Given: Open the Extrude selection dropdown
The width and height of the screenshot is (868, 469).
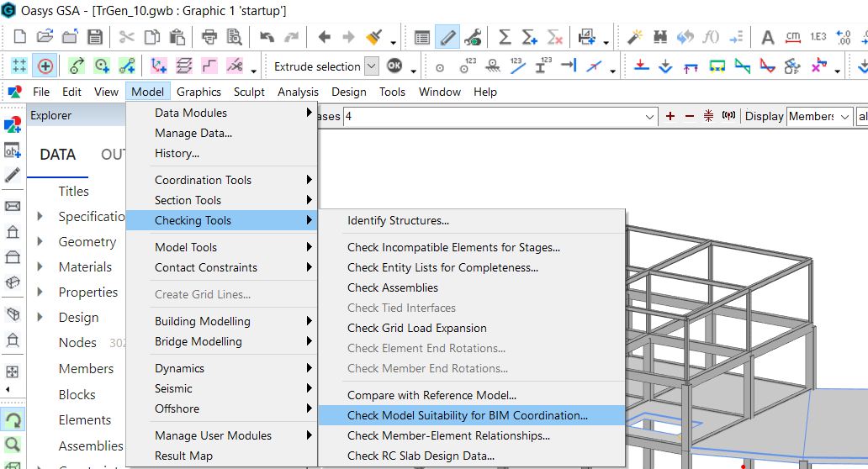Looking at the screenshot, I should click(373, 66).
